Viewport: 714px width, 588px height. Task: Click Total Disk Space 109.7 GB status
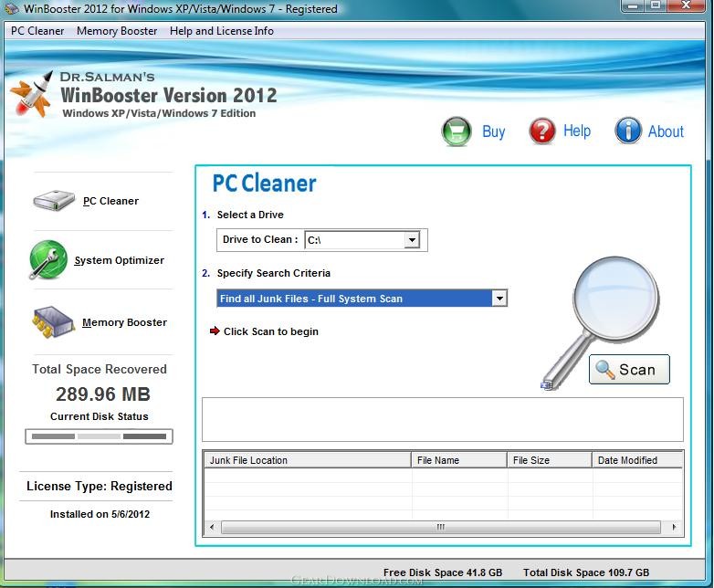point(586,572)
